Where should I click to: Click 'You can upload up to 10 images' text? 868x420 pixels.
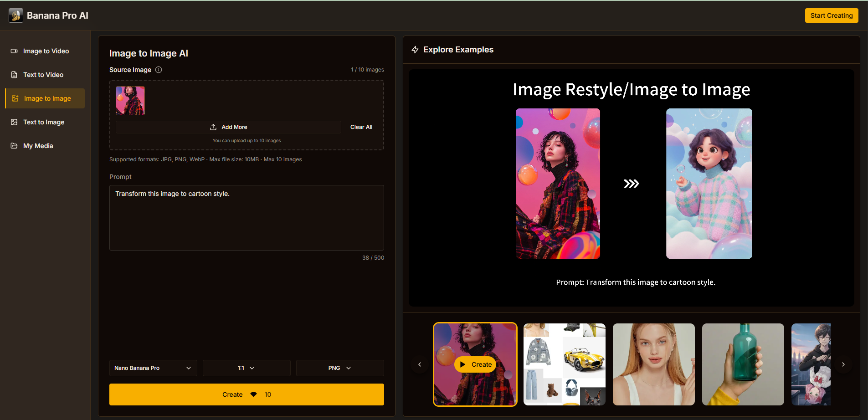pos(247,141)
